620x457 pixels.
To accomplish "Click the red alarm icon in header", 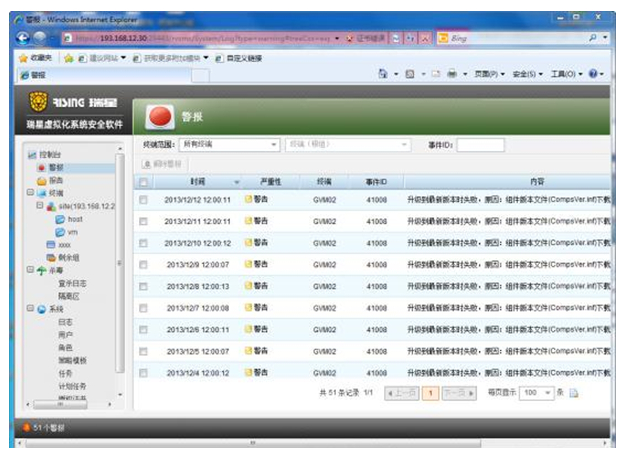I will coord(159,115).
